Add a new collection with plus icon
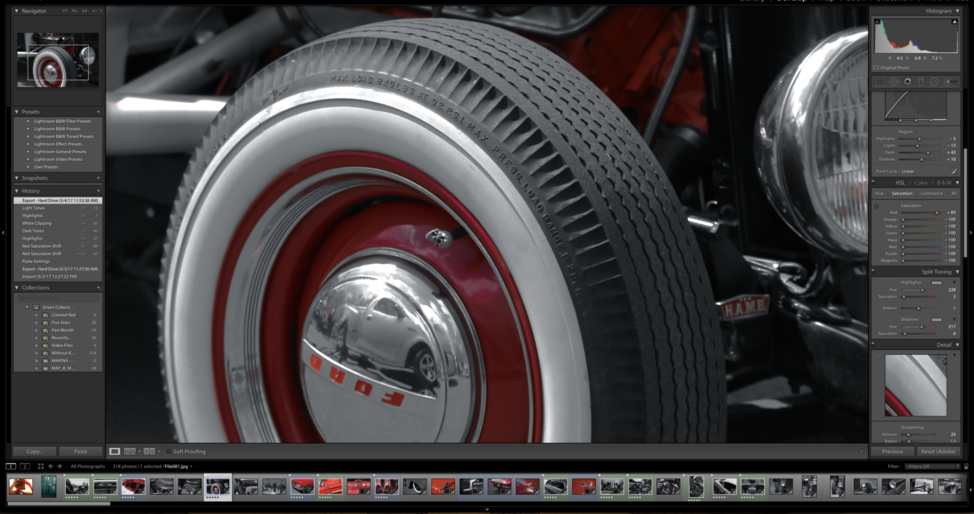The height and width of the screenshot is (514, 974). coord(98,288)
